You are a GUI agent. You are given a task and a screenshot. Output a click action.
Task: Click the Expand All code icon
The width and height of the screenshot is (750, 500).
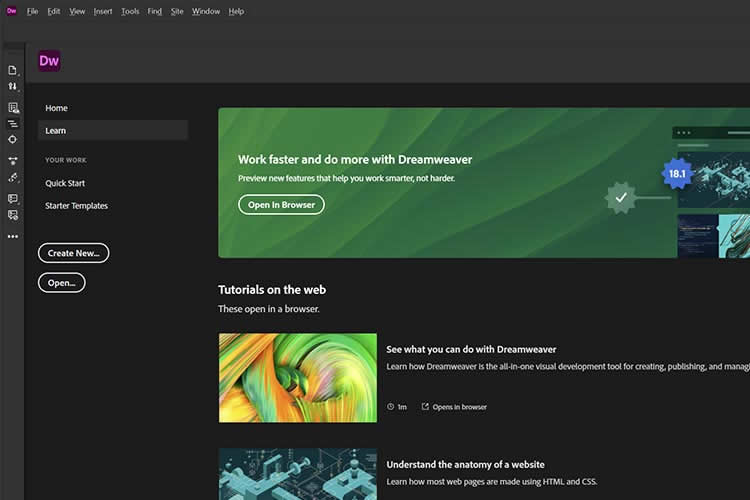pyautogui.click(x=13, y=160)
